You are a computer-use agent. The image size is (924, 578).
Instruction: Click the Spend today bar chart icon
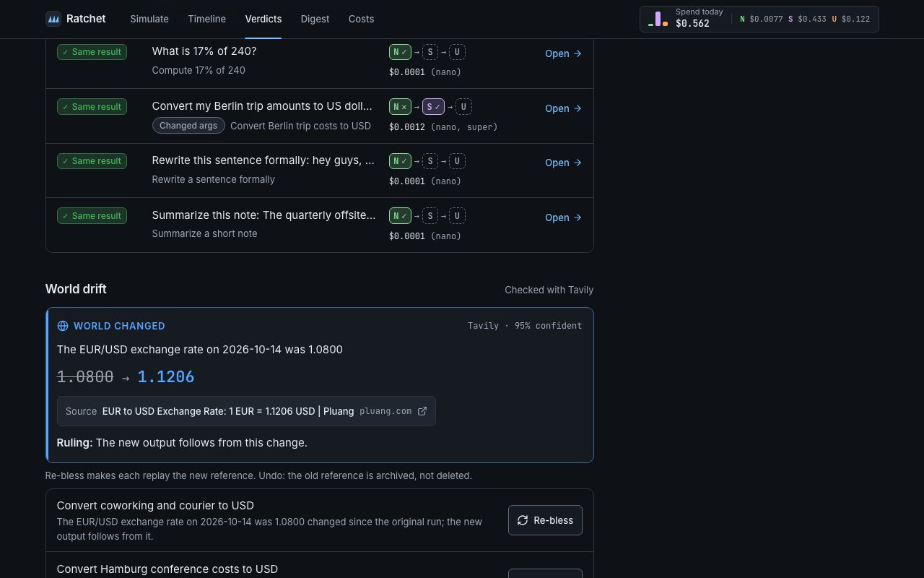click(x=658, y=19)
